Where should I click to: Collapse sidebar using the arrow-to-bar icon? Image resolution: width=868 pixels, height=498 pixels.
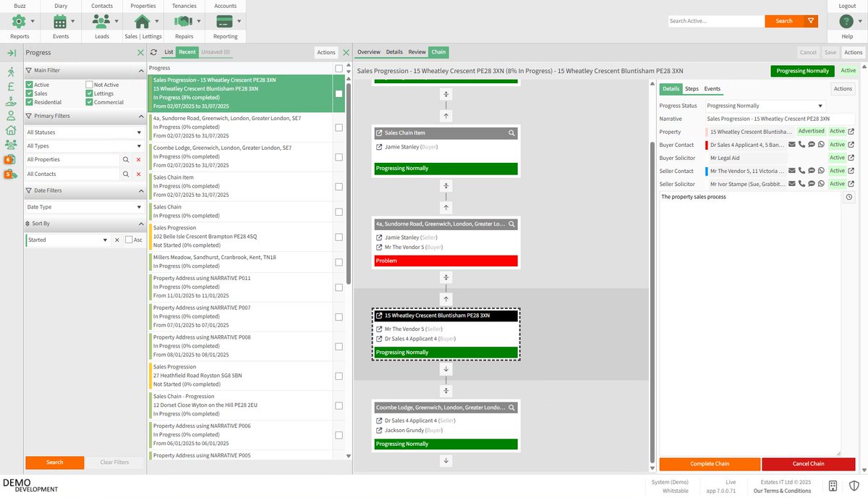[11, 53]
